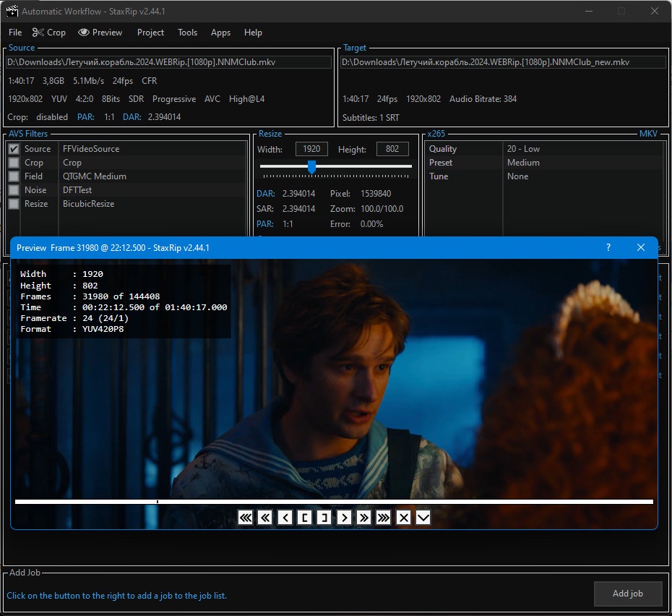Click the source file path field
This screenshot has height=616, width=672.
pyautogui.click(x=169, y=62)
